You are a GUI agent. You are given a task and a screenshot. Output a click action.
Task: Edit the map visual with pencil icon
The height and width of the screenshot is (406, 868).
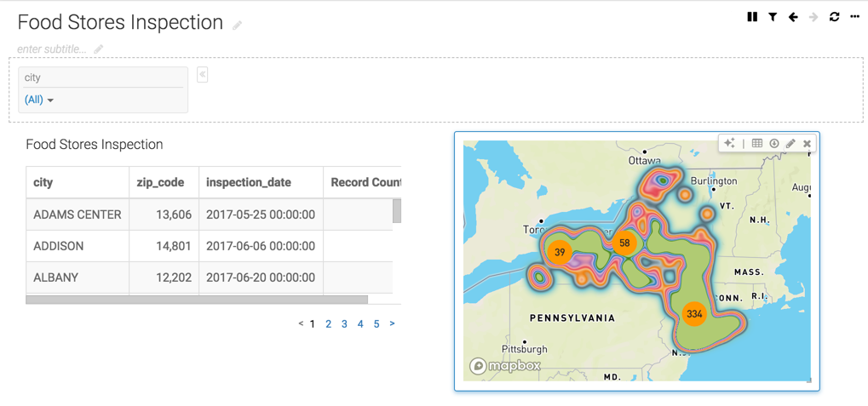click(x=790, y=144)
